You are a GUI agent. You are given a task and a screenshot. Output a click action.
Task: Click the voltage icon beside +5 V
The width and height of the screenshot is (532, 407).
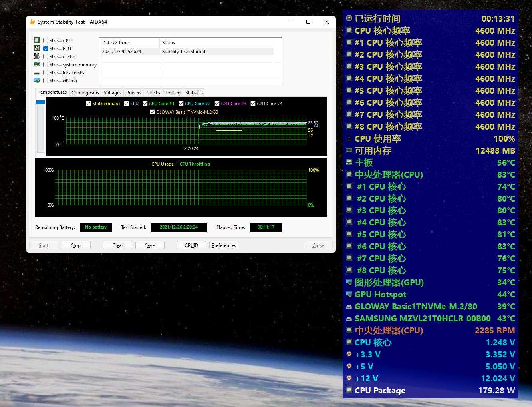(349, 366)
